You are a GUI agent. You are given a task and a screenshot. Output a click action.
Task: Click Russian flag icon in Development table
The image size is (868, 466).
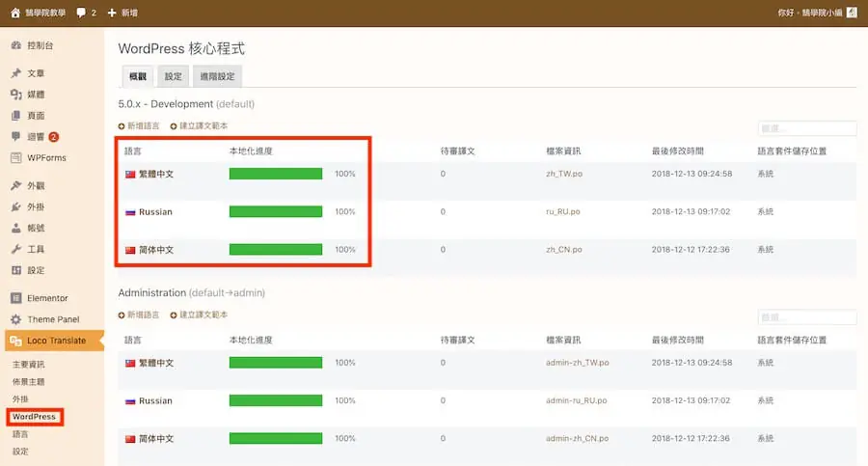130,212
